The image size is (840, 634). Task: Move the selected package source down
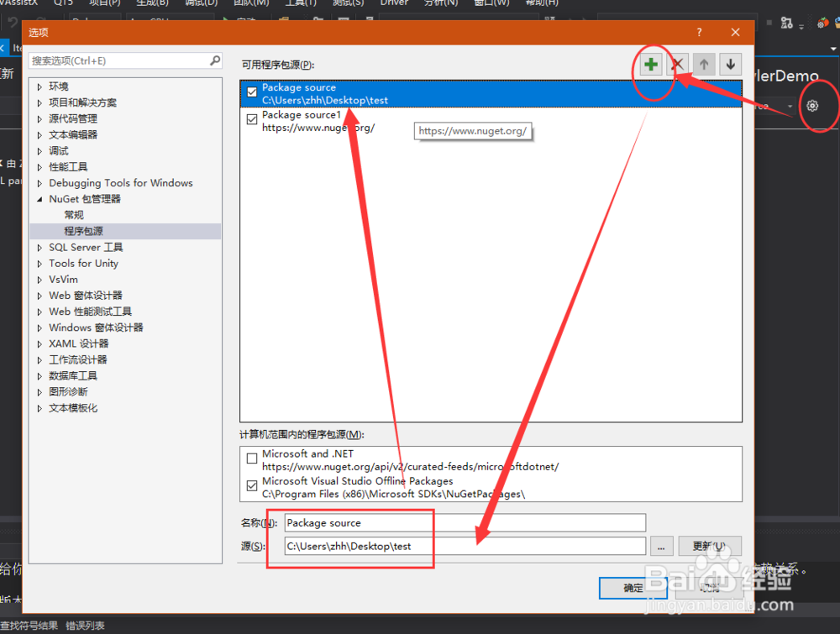pos(730,65)
